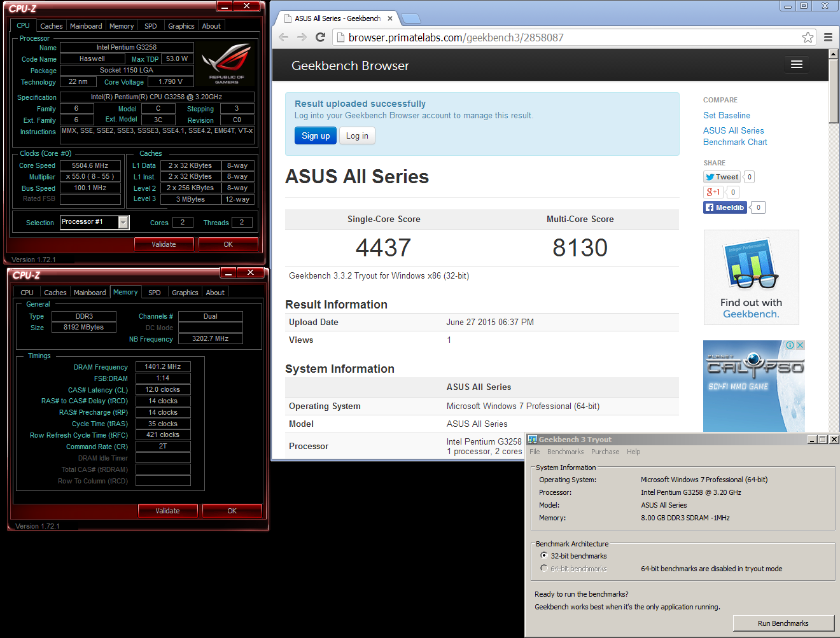Click the ad choices icon on Calypso ad
This screenshot has height=638, width=840.
click(790, 345)
